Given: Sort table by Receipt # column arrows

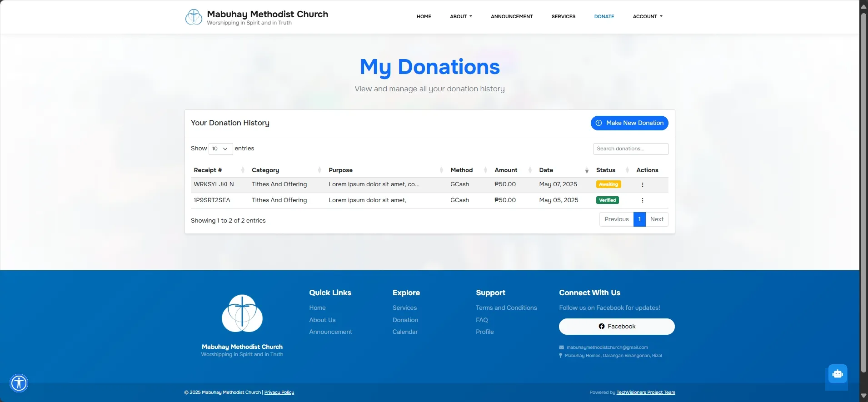Looking at the screenshot, I should point(243,170).
